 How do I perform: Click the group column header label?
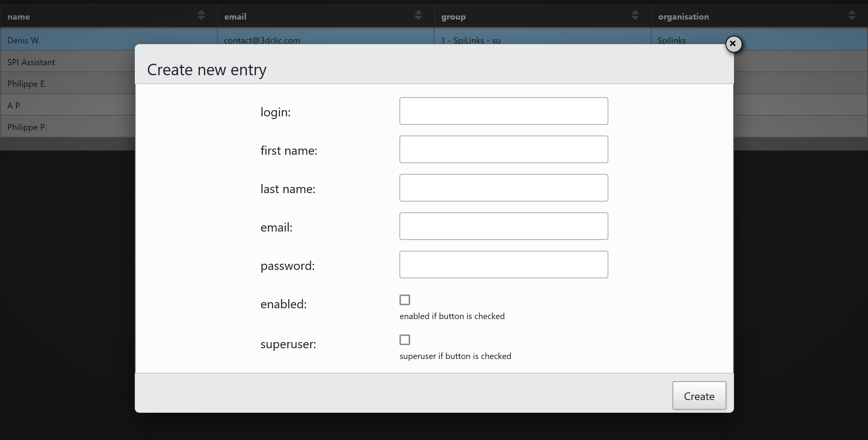click(x=453, y=17)
